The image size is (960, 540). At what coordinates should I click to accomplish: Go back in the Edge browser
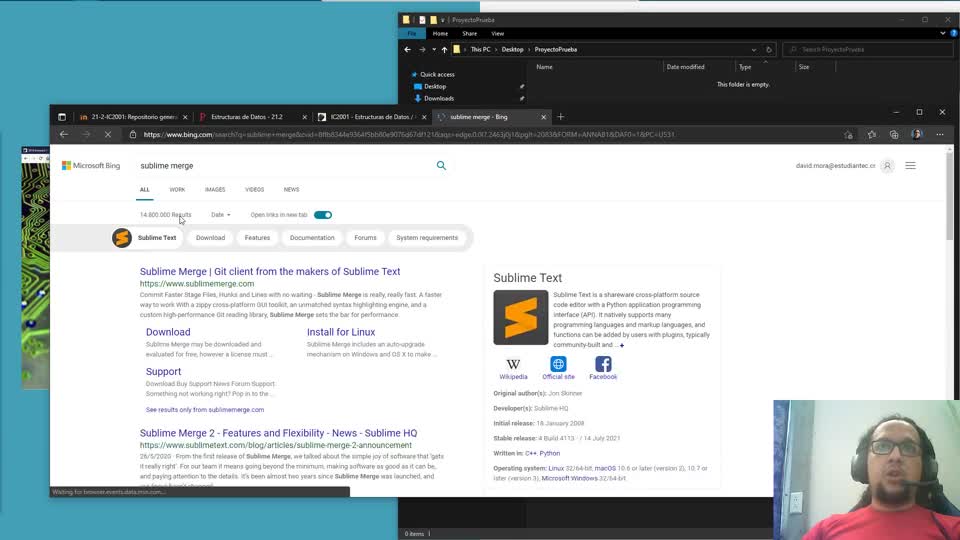point(64,134)
